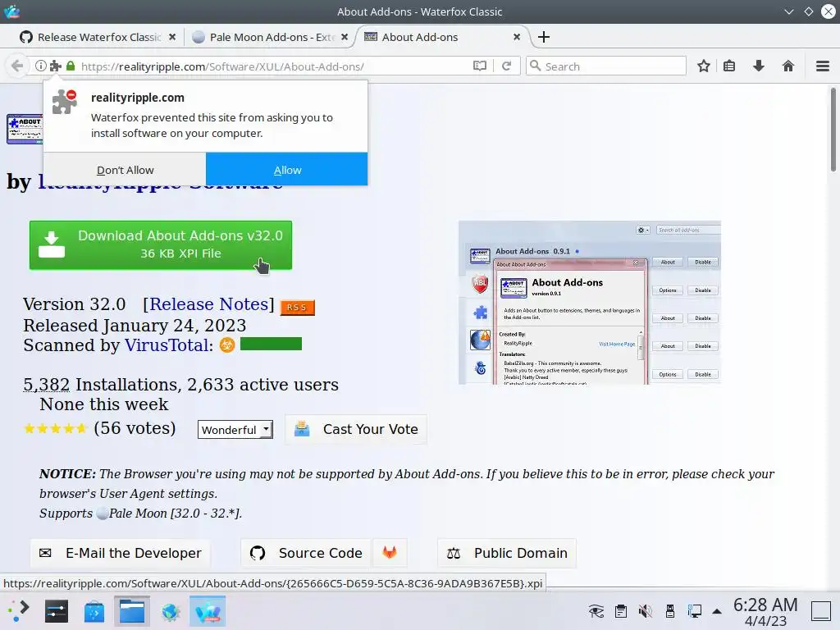
Task: Focus the browser Search field
Action: tap(606, 66)
